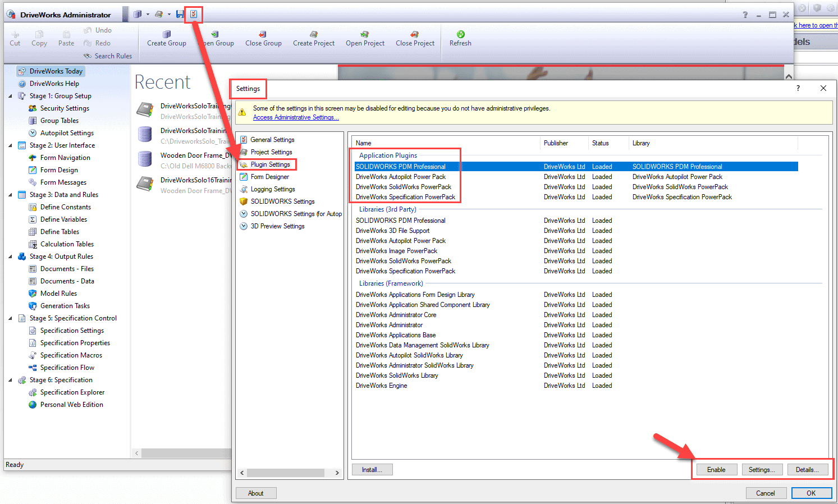Click the Open Project toolbar icon
This screenshot has height=504, width=838.
tap(365, 34)
